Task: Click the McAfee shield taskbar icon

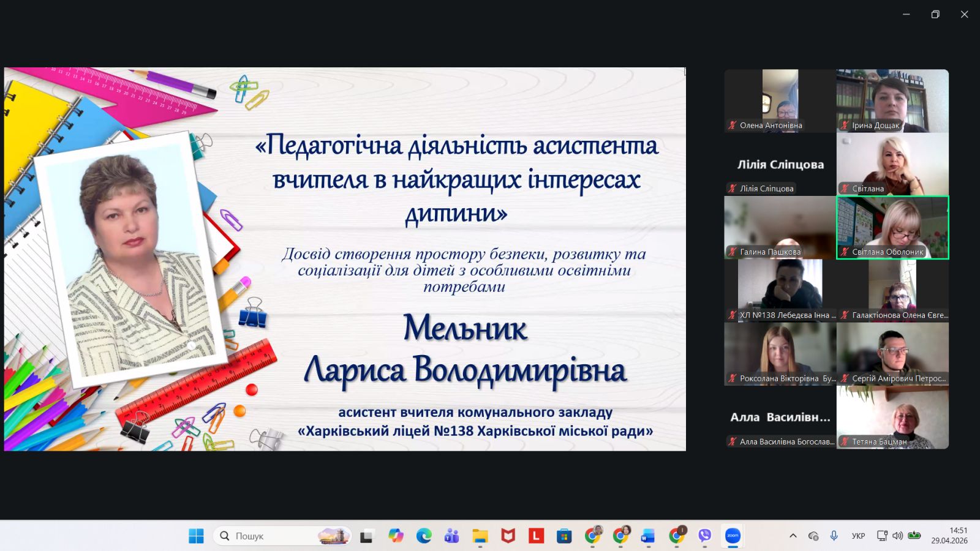Action: pos(508,536)
